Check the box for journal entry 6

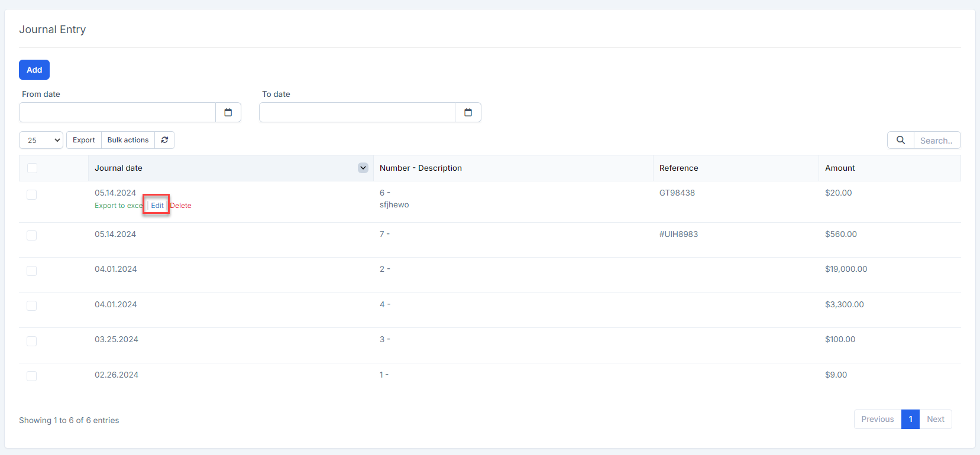coord(32,194)
